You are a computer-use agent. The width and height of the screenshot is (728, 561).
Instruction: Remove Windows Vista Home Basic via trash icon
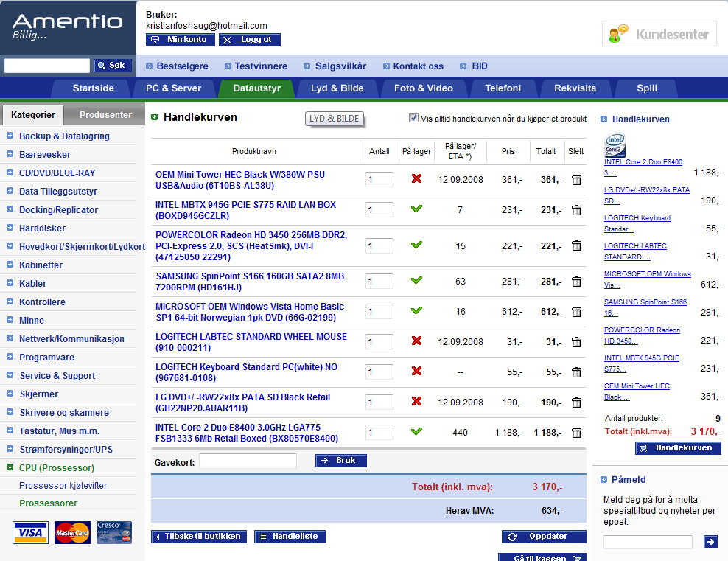tap(576, 312)
